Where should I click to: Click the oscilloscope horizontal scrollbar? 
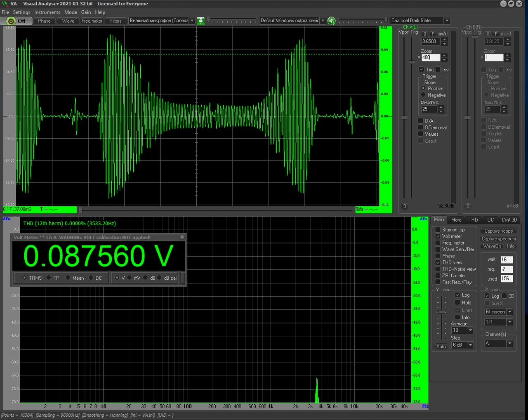pyautogui.click(x=216, y=210)
